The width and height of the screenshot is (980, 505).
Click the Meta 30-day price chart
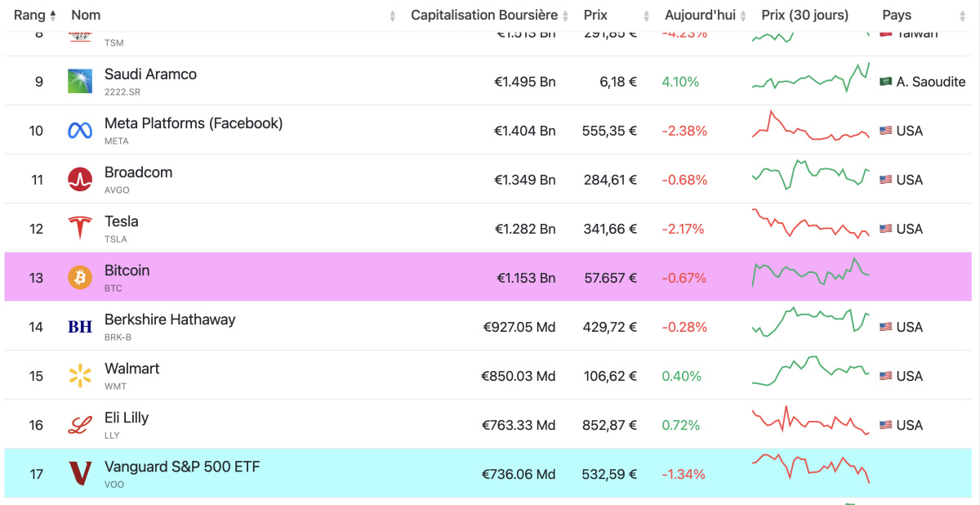pos(811,127)
